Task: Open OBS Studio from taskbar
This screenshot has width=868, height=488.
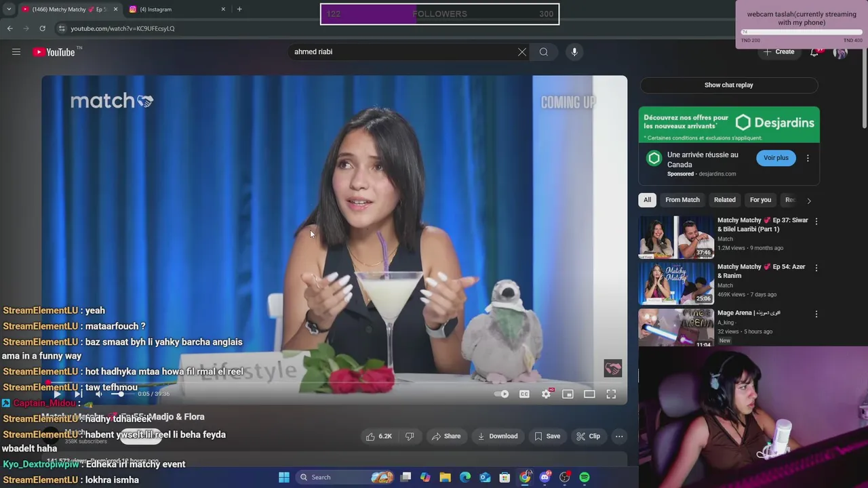Action: (565, 477)
